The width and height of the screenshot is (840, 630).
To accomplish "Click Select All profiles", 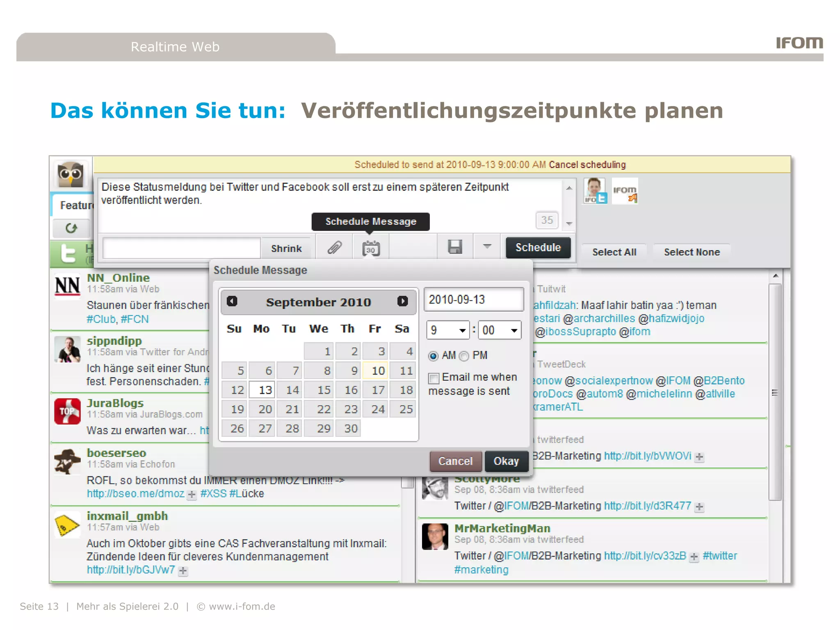I will [x=614, y=252].
